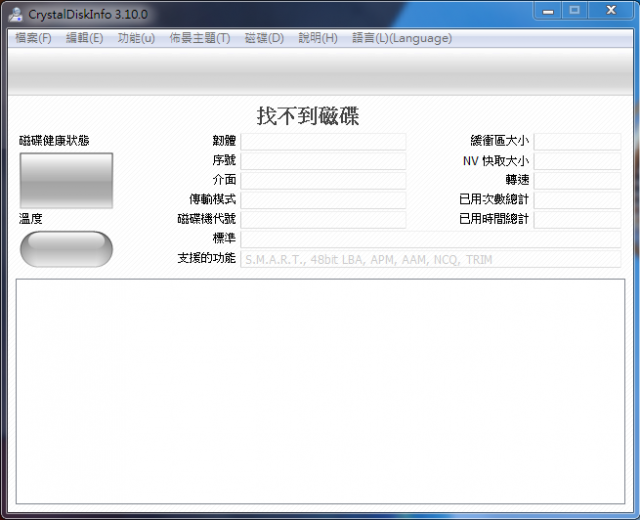This screenshot has height=520, width=640.
Task: Click the 標準 standard field
Action: [431, 239]
